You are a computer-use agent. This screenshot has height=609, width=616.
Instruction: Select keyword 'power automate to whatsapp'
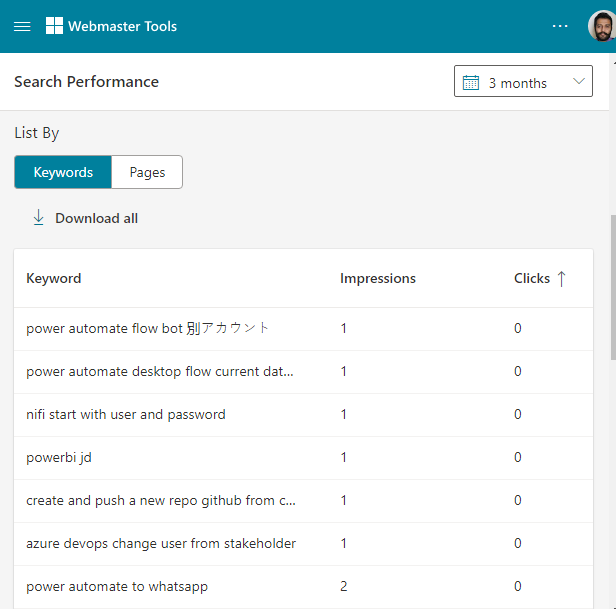tap(117, 586)
